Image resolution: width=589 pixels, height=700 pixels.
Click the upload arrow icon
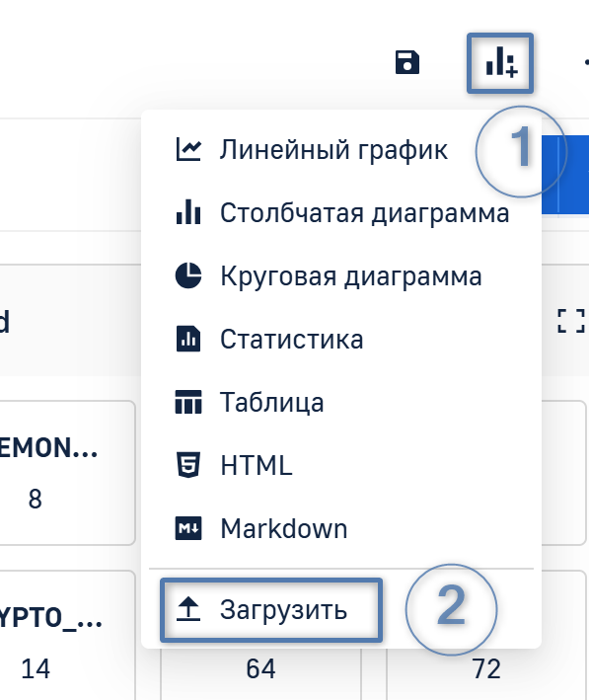188,609
